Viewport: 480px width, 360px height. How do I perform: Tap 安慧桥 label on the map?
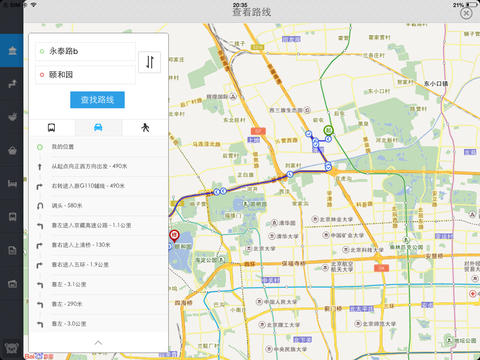pos(434,256)
